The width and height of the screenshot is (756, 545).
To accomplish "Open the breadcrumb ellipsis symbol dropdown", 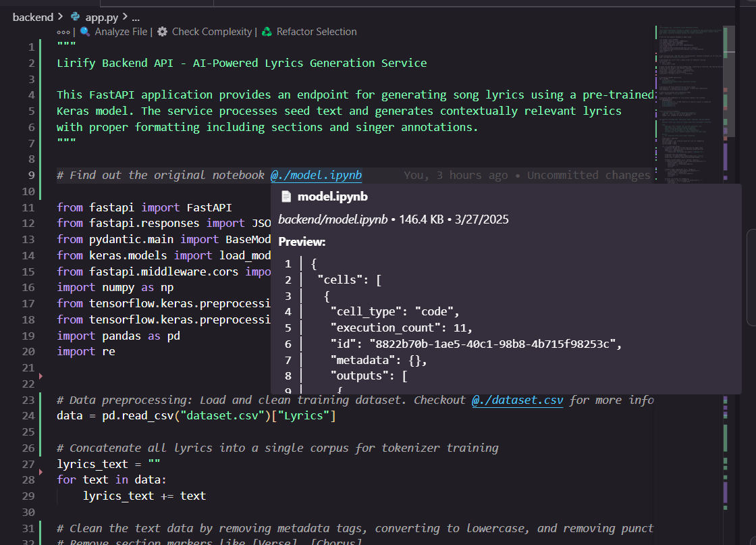I will (136, 17).
